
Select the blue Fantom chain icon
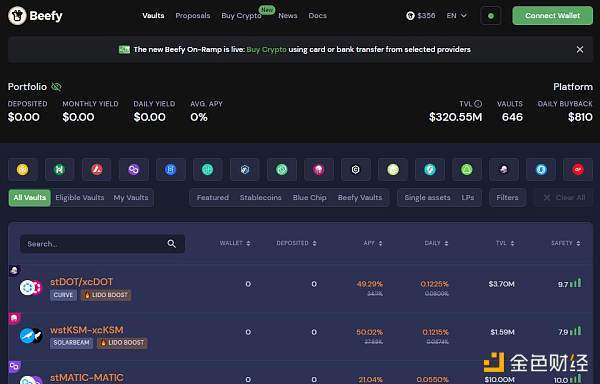(171, 169)
